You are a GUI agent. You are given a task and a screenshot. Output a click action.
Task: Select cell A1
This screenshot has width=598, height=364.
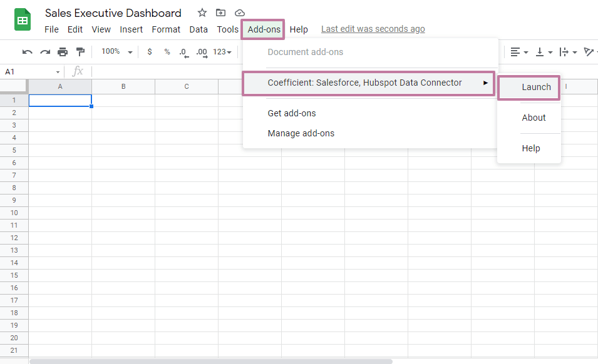[x=60, y=101]
